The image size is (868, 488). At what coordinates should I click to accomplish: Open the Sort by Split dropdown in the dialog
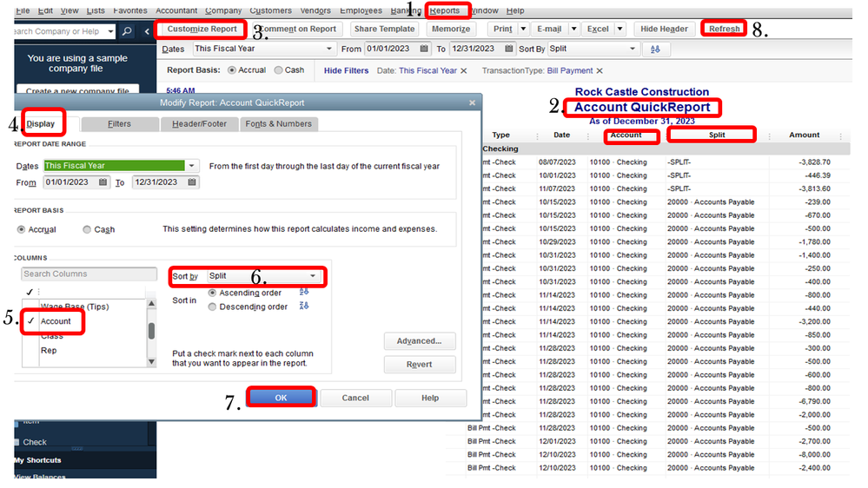tap(313, 275)
